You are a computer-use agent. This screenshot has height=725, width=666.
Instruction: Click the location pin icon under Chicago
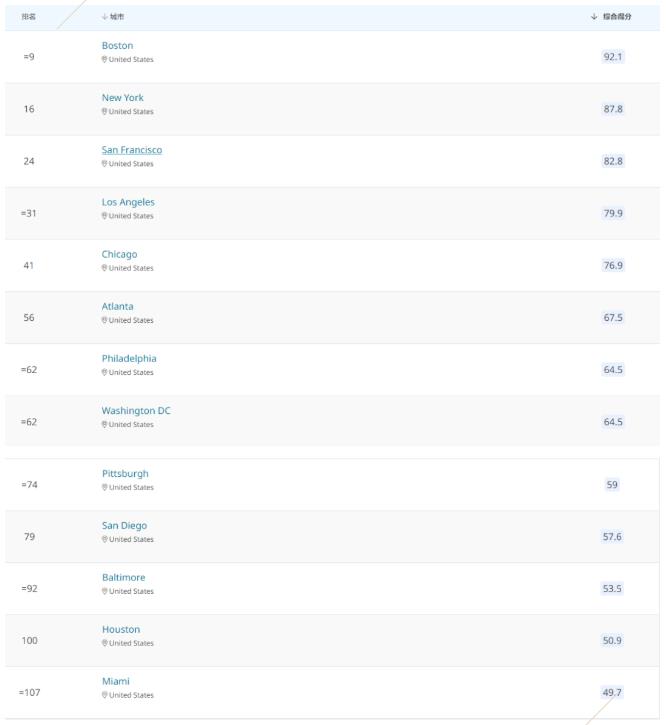point(105,268)
